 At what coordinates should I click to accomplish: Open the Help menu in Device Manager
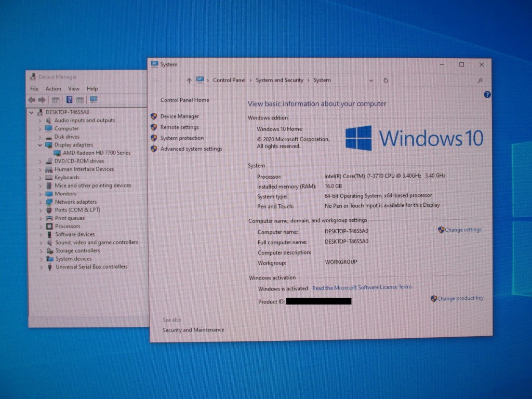(x=92, y=88)
